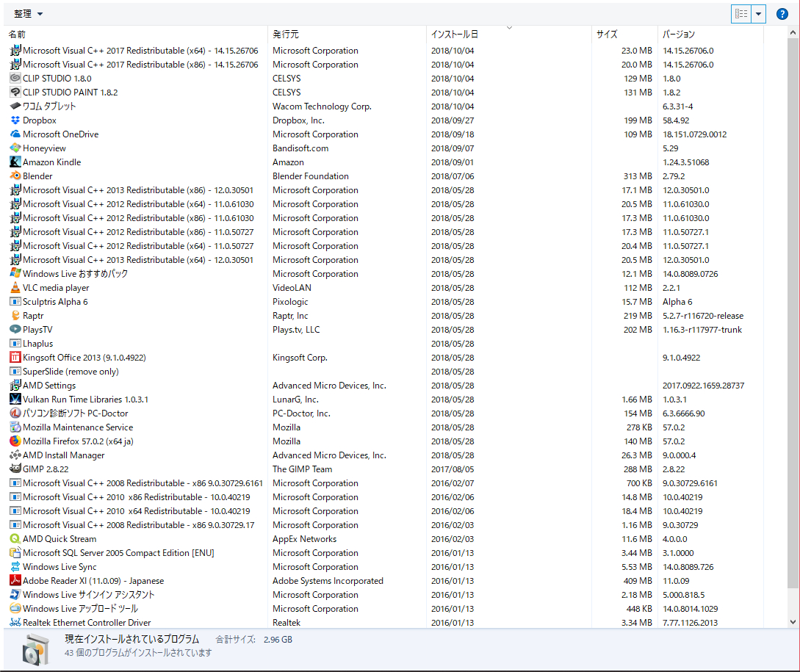
Task: Click the Honeyview icon
Action: point(15,148)
